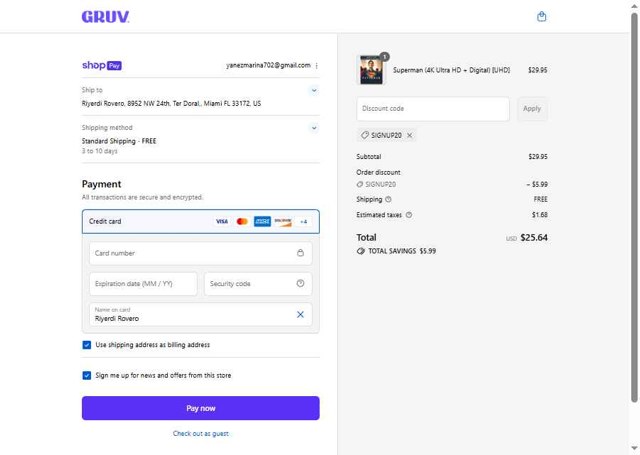Click the total amount $25.64
Viewport: 640px width, 455px height.
coord(534,237)
